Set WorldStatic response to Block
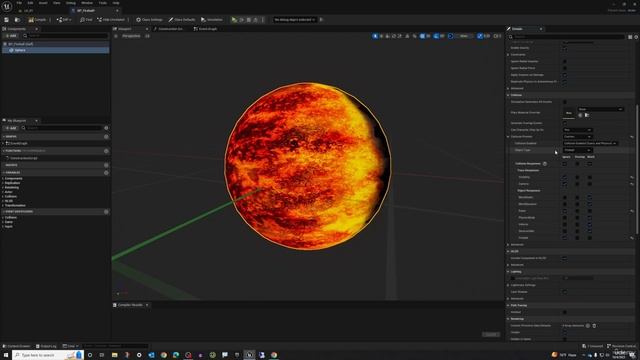Screen dimensions: 640x360 pyautogui.click(x=590, y=198)
